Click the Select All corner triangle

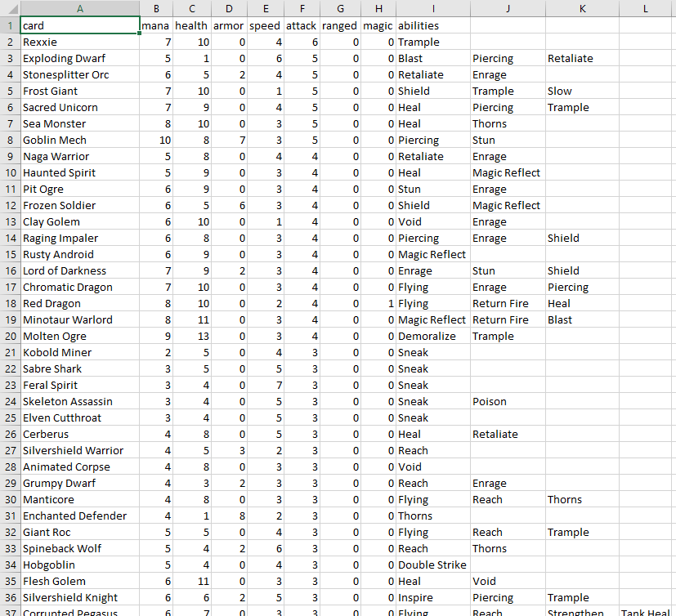point(11,8)
